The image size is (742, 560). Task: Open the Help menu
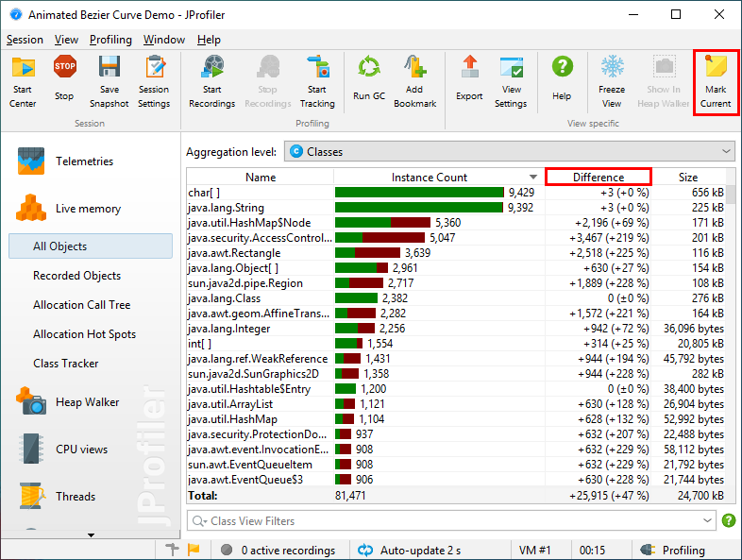[209, 40]
